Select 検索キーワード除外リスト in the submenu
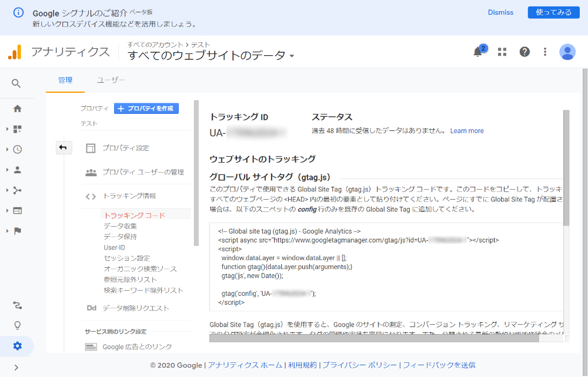Screen dimensions: 588x377 point(143,290)
